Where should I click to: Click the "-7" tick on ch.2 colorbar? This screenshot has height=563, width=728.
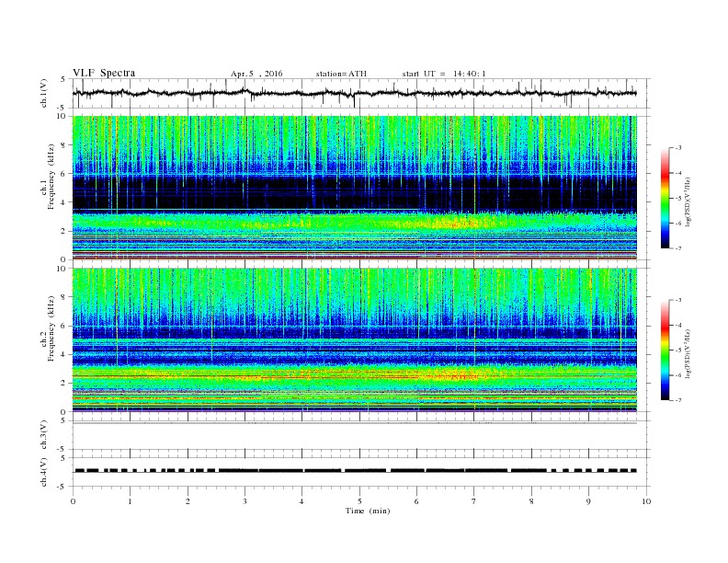pyautogui.click(x=678, y=400)
